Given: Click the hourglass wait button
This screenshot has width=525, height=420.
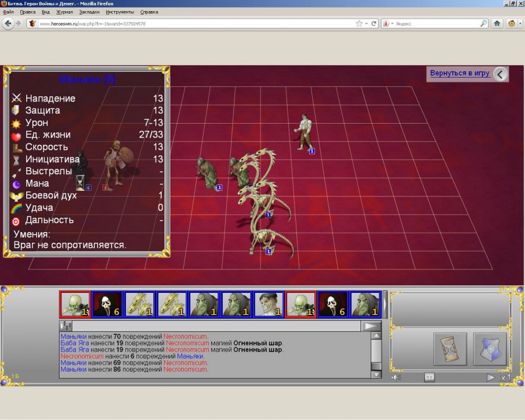Looking at the screenshot, I should [x=450, y=349].
